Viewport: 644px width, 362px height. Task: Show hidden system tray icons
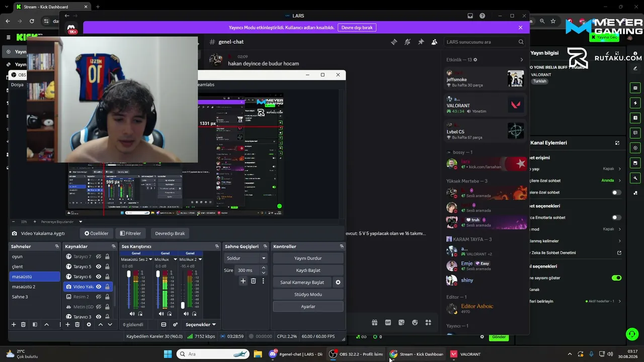pos(570,354)
